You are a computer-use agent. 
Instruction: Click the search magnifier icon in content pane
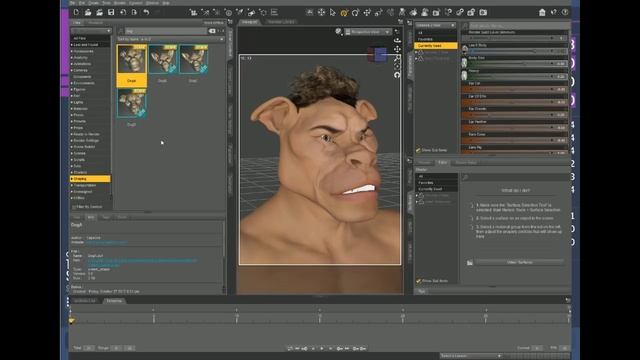(120, 31)
